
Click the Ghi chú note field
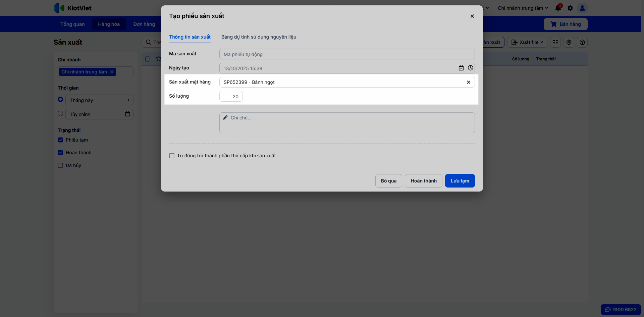tap(347, 123)
